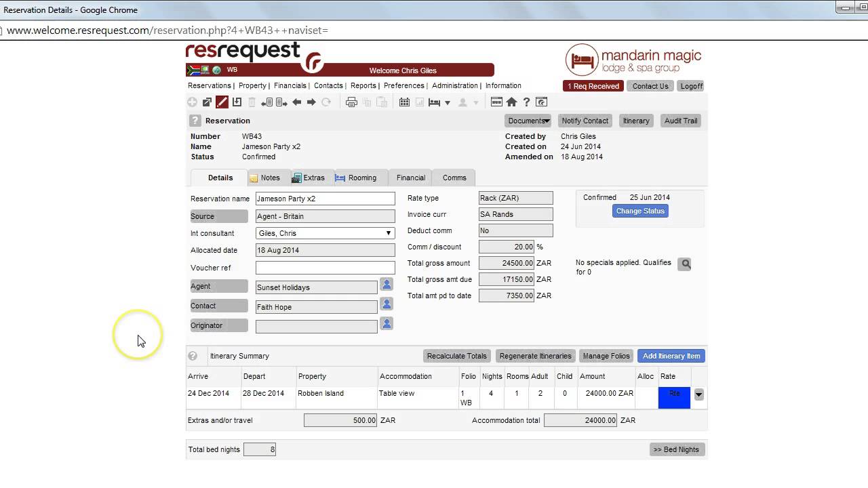Click Recalculate Totals button
The width and height of the screenshot is (868, 488).
[x=457, y=356]
